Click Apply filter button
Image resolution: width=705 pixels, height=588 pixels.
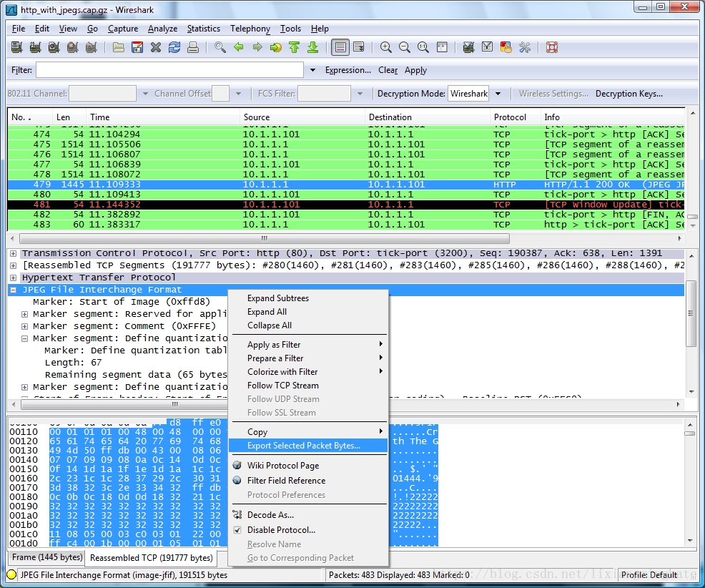click(x=415, y=70)
